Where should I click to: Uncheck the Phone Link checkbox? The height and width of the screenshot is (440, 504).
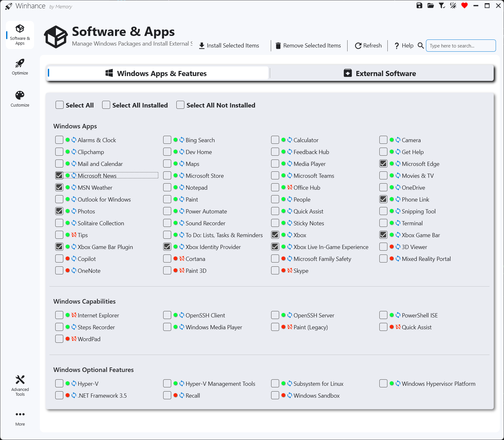pyautogui.click(x=383, y=199)
